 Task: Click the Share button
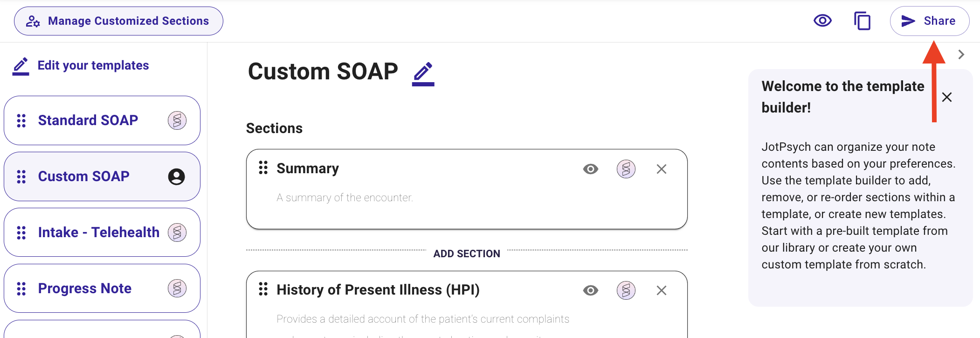coord(930,21)
